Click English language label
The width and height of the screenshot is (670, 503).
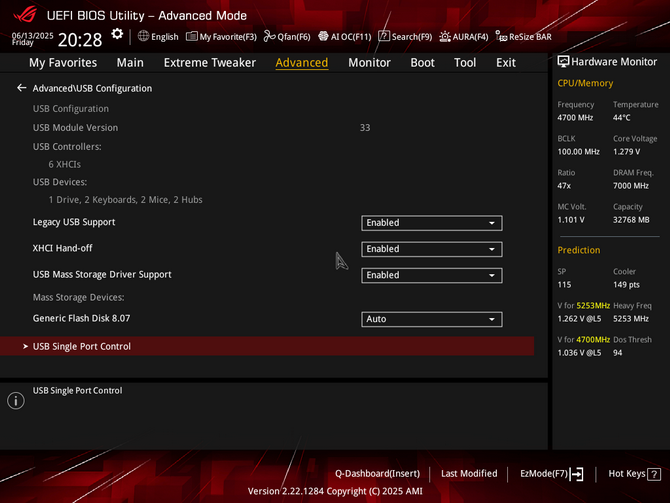coord(165,37)
